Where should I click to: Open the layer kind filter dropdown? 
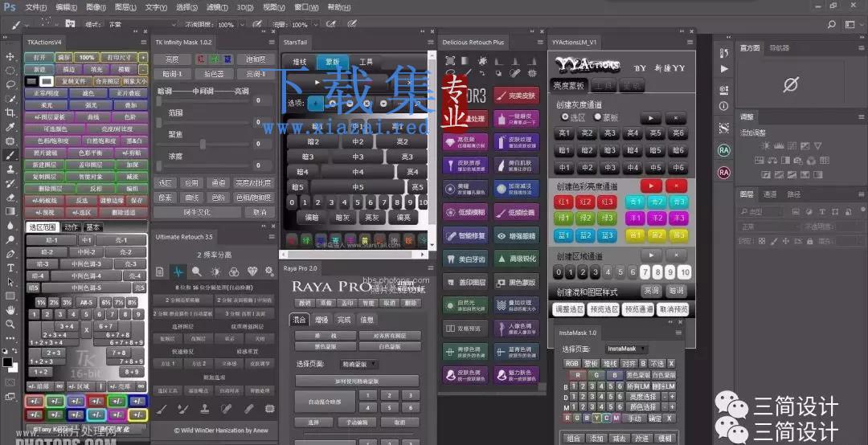click(x=762, y=212)
